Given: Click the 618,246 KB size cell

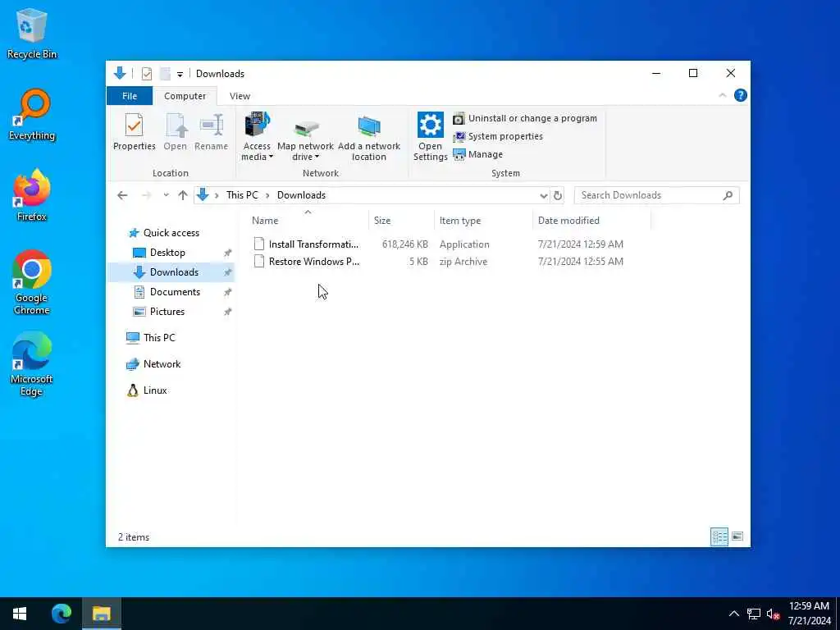Looking at the screenshot, I should (405, 244).
